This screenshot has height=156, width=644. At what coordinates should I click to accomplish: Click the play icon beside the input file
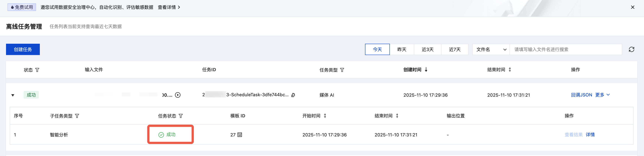(178, 95)
